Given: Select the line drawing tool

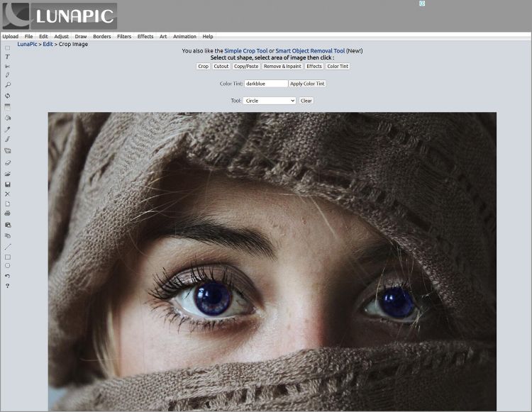Looking at the screenshot, I should (x=8, y=247).
